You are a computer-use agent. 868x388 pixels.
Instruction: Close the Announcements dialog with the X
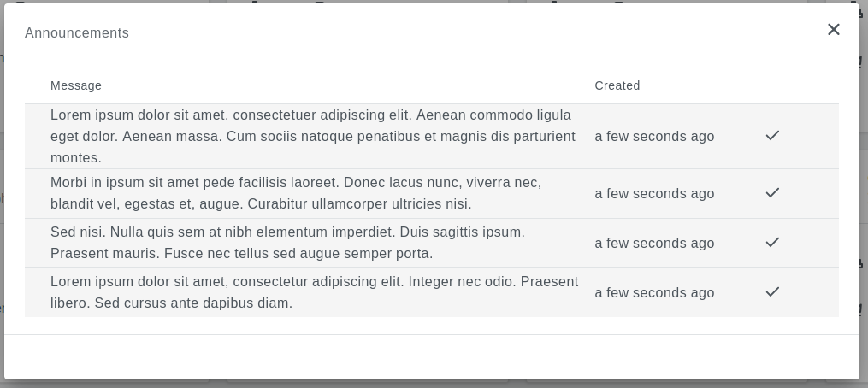coord(834,30)
